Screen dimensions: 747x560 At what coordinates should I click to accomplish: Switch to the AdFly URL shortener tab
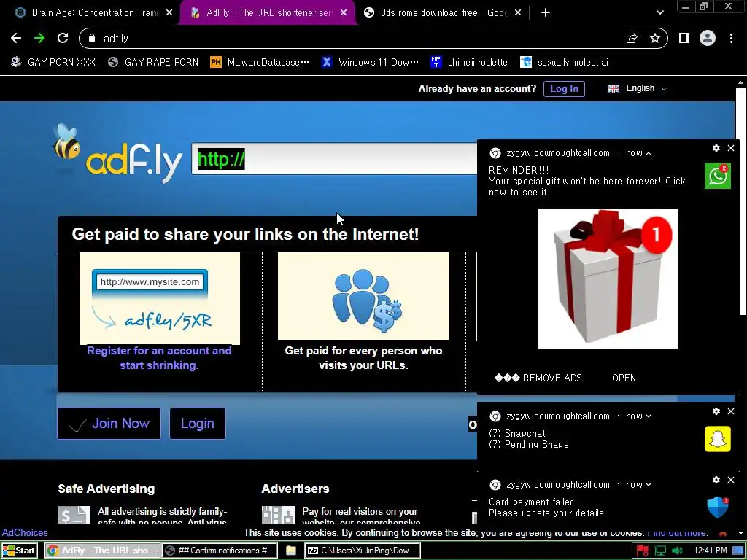[x=268, y=12]
